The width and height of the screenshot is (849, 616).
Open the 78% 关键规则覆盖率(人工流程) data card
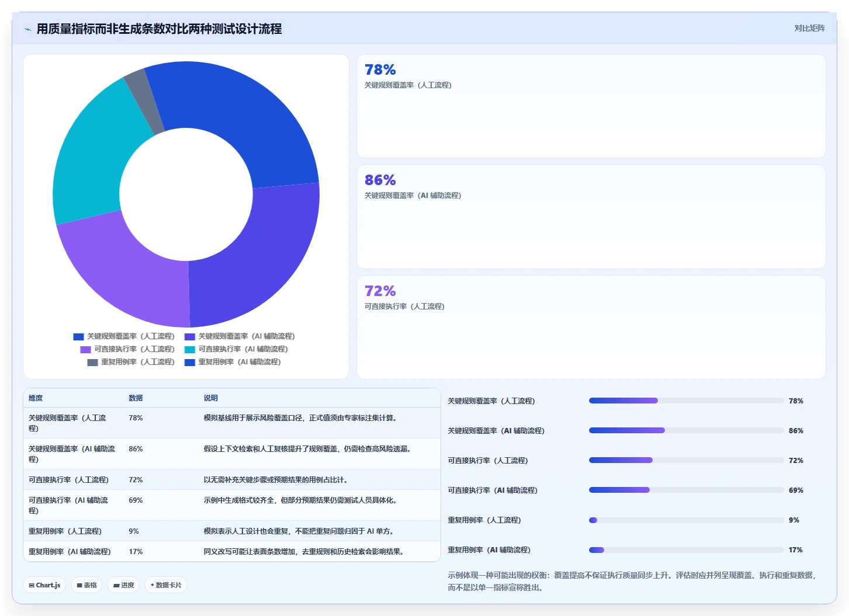click(591, 106)
